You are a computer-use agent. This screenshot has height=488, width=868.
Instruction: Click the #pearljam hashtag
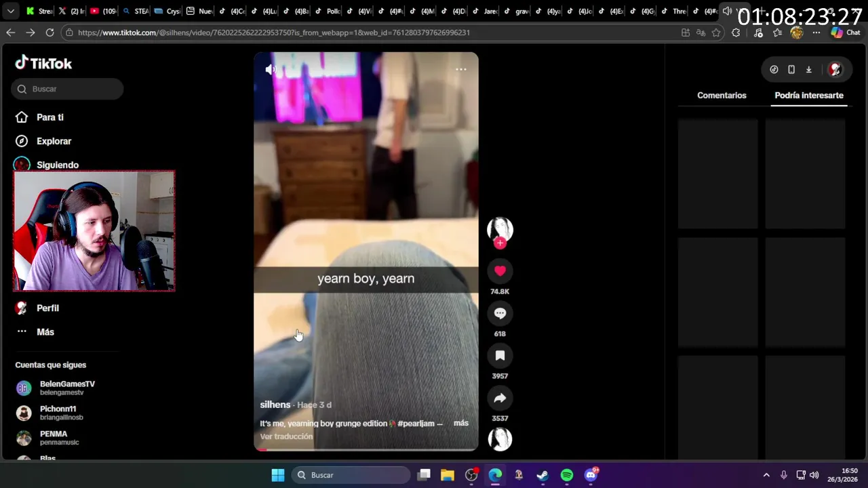pos(416,423)
